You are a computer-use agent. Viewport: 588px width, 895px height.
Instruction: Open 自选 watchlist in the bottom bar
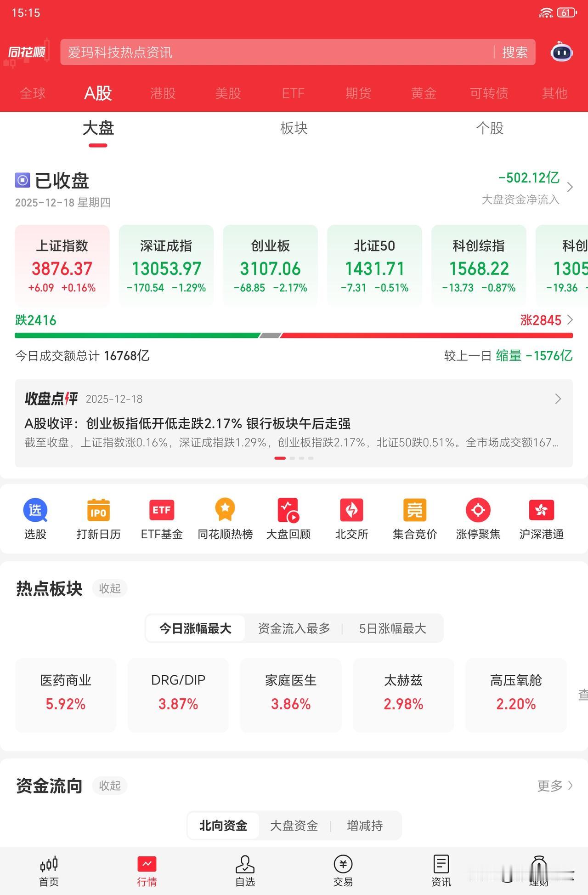(245, 871)
